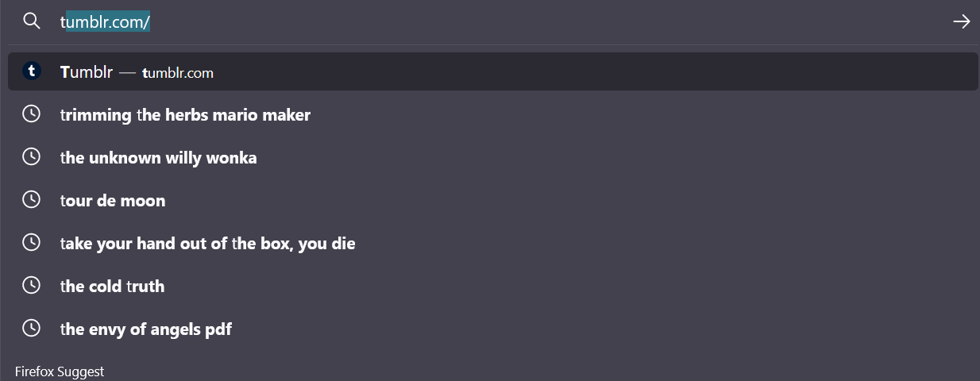Screen dimensions: 980x381
Task: Pick the 'tour de moon' suggestion
Action: tap(492, 200)
